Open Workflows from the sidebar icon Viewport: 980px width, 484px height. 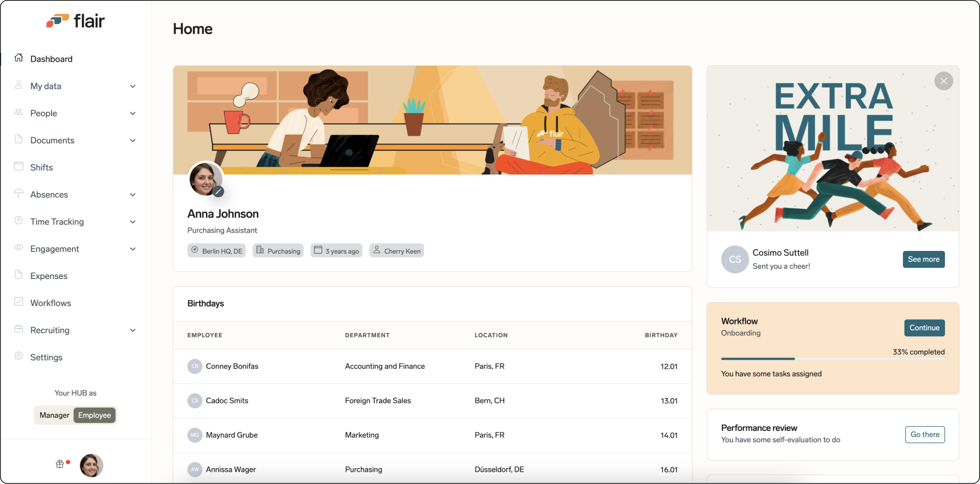coord(19,302)
